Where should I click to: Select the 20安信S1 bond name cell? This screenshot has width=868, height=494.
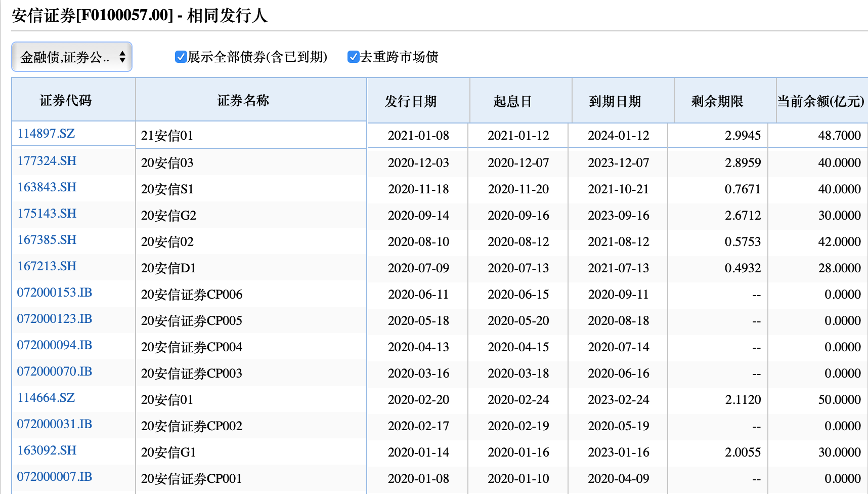point(251,189)
